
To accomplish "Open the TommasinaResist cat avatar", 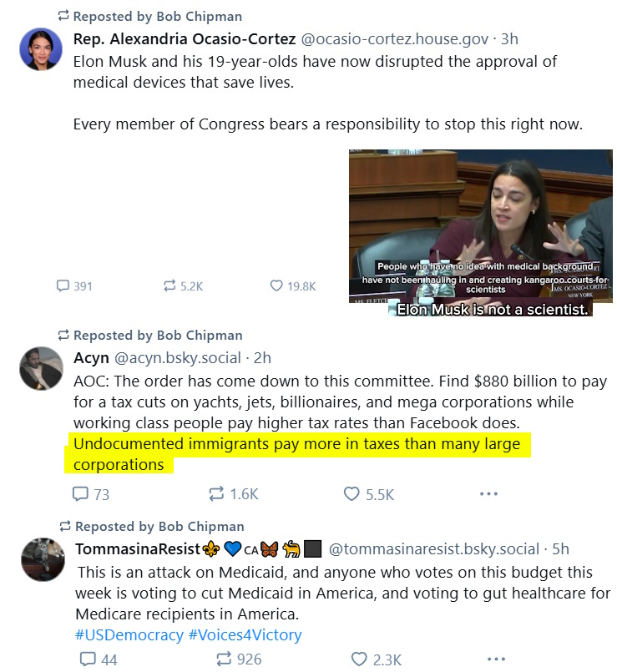I will click(43, 559).
